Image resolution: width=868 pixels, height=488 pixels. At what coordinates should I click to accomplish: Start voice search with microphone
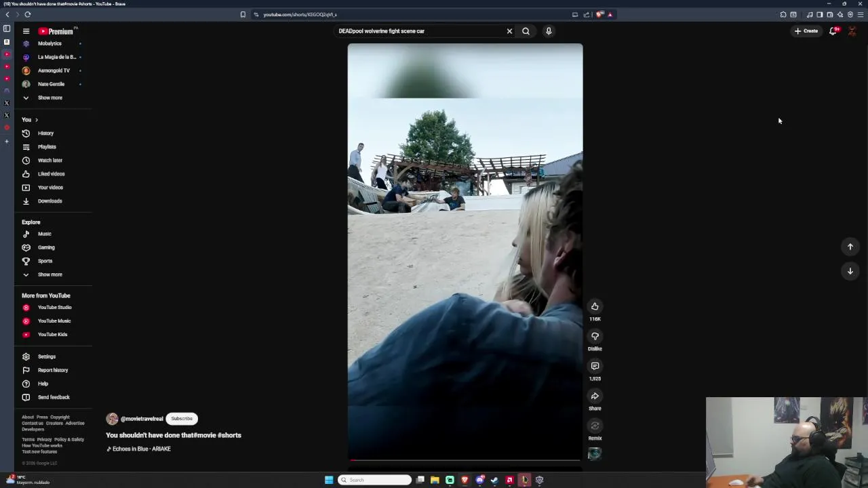point(549,31)
